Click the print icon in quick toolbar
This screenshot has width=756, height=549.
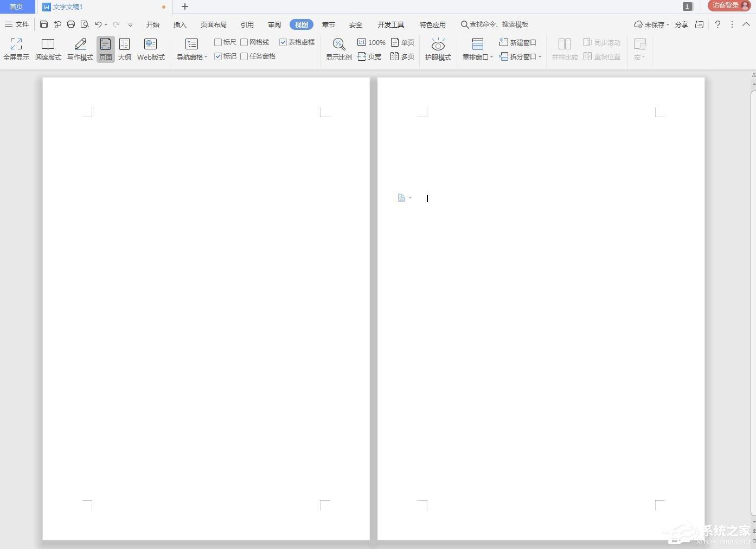pyautogui.click(x=71, y=24)
